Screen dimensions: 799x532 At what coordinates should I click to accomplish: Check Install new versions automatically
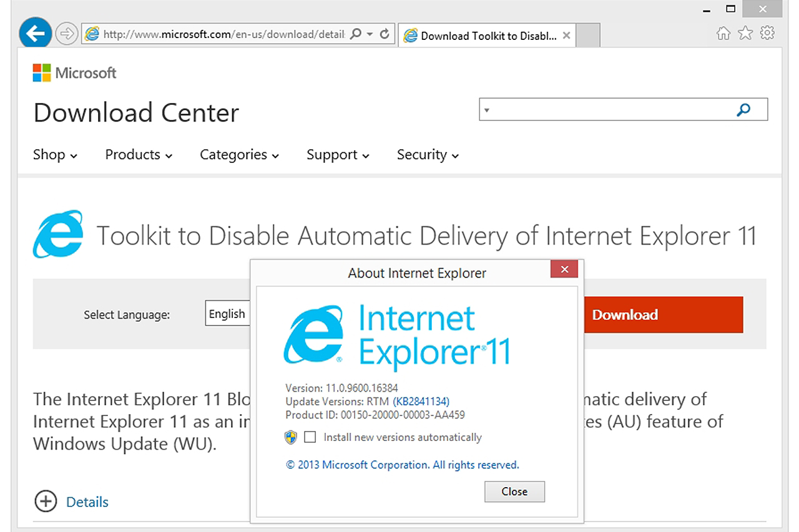pyautogui.click(x=310, y=437)
